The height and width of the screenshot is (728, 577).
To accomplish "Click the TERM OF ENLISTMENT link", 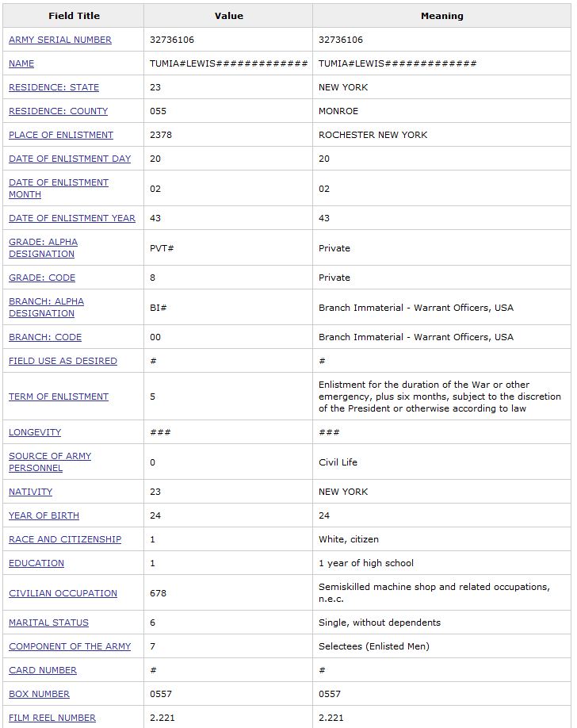I will click(59, 397).
